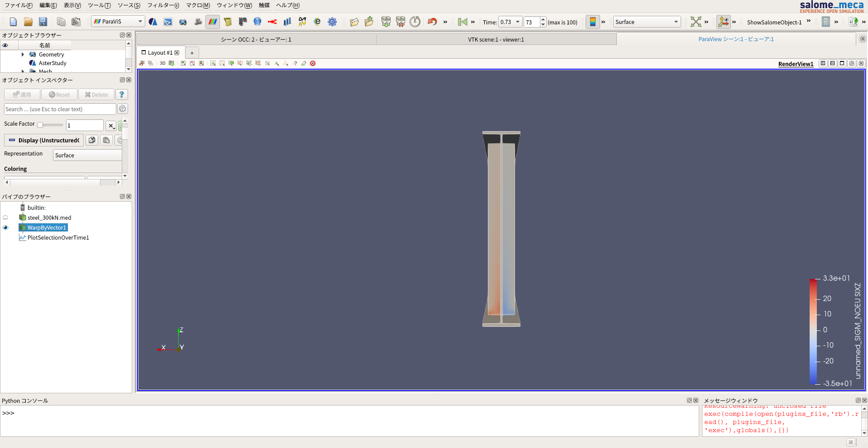Image resolution: width=868 pixels, height=448 pixels.
Task: Select PlotSelectionOverTime1 in pipeline browser
Action: click(58, 237)
